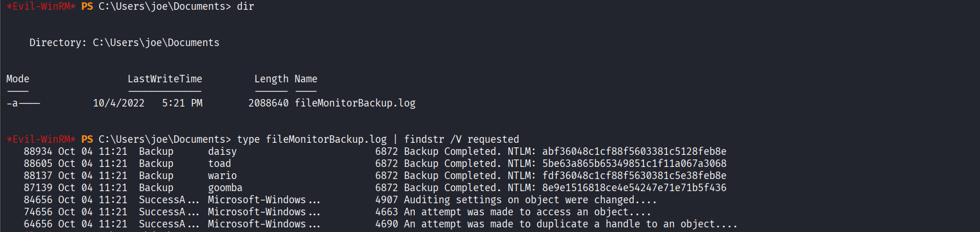
Task: Click the NTLM hash on wario's line
Action: 634,176
